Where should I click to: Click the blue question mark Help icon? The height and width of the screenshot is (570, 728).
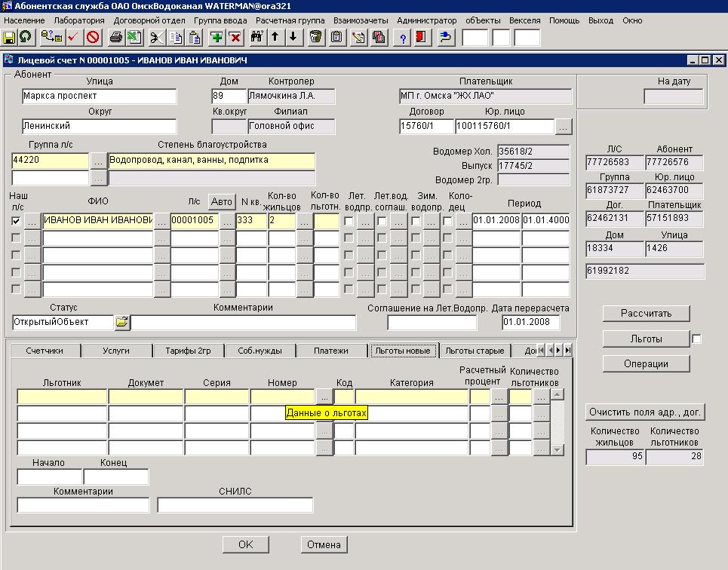click(404, 37)
